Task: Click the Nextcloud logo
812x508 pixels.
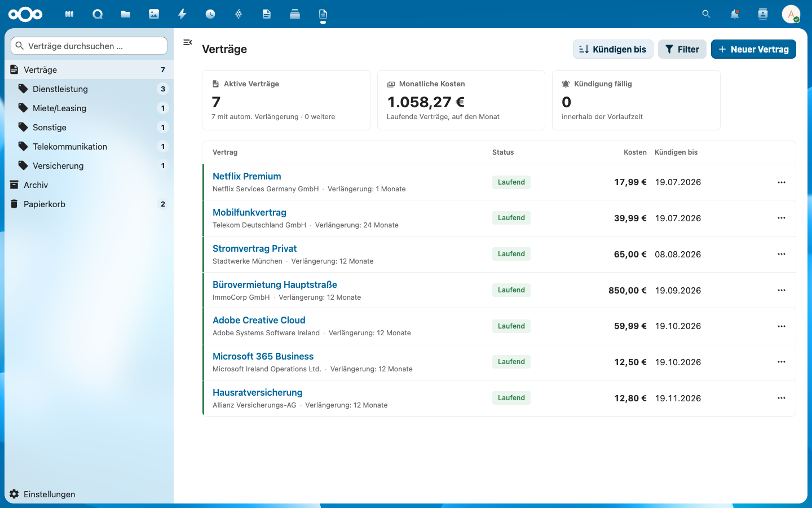Action: [25, 14]
